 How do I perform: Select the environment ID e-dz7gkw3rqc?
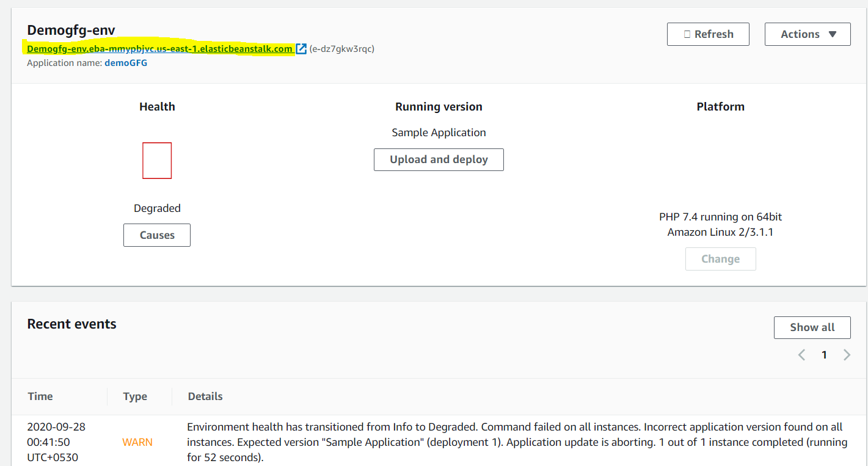pos(342,49)
